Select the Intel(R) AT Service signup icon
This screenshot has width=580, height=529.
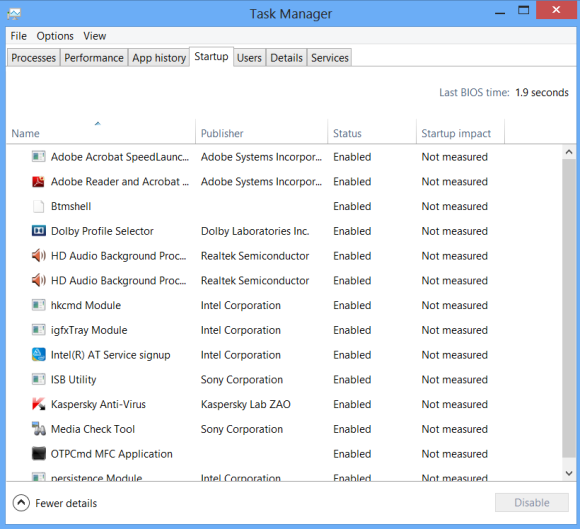click(x=38, y=354)
